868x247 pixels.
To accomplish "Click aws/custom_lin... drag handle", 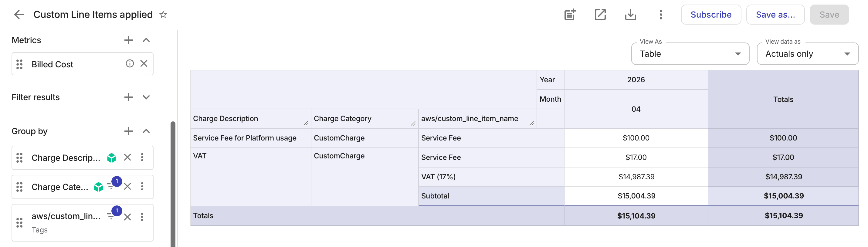I will [19, 222].
